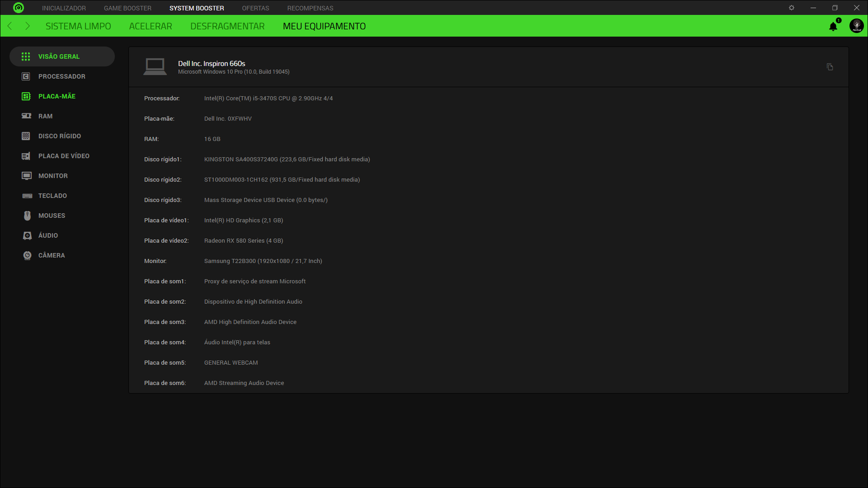
Task: Open notifications bell icon
Action: point(833,26)
